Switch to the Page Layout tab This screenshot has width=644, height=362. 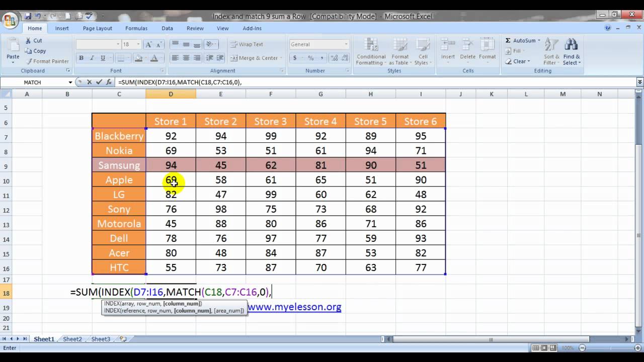tap(97, 28)
